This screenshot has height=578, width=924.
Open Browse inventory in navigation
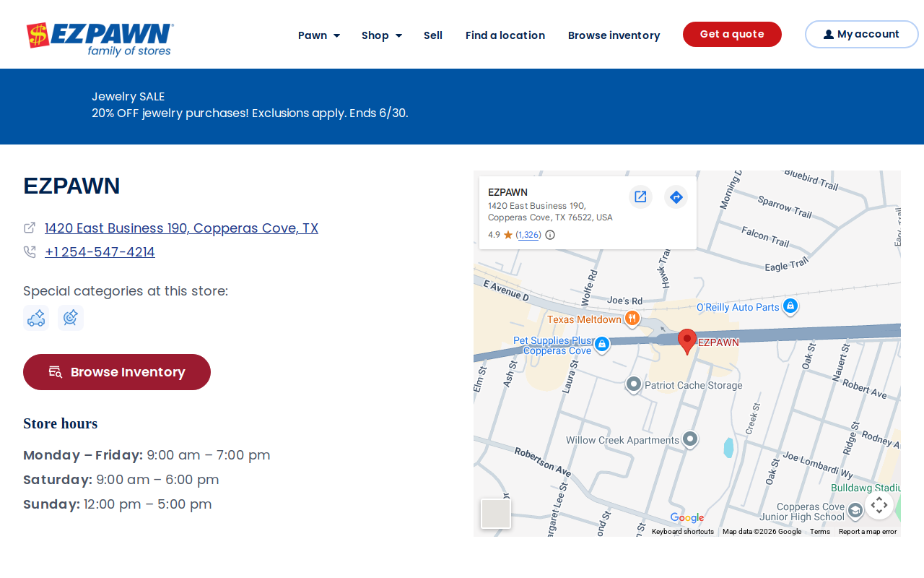(x=614, y=35)
